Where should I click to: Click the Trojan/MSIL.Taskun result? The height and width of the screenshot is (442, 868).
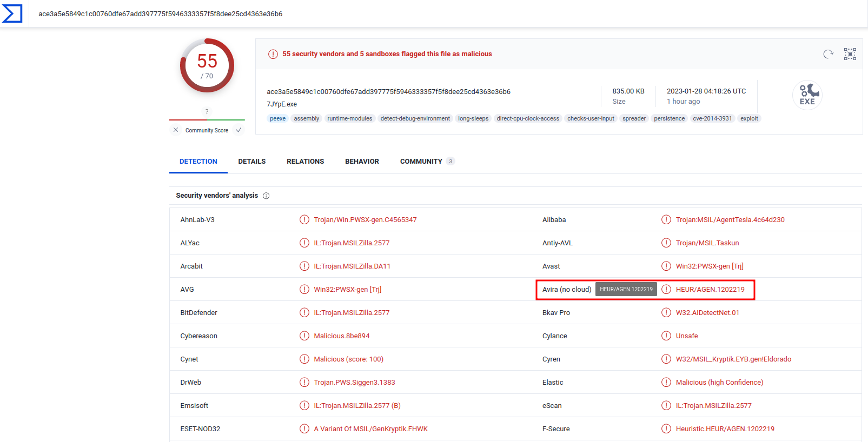[x=707, y=243]
